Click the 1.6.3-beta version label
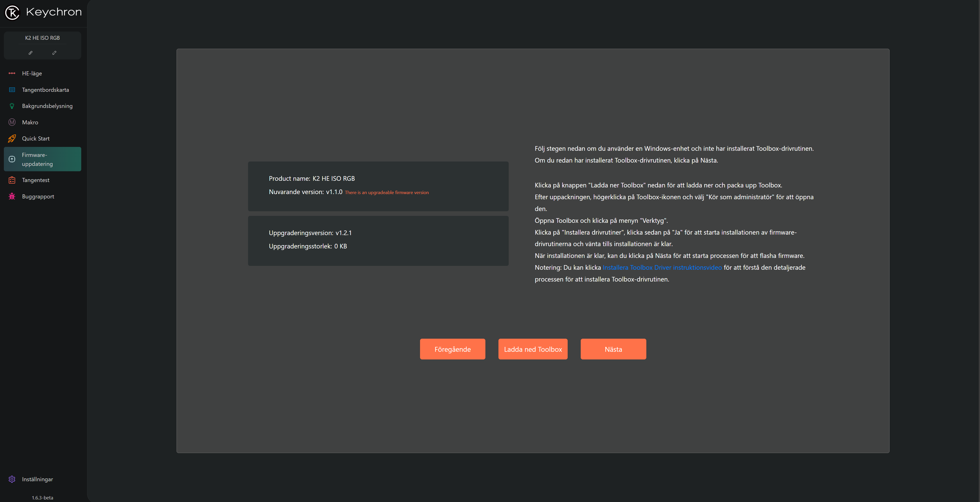This screenshot has height=502, width=980. pyautogui.click(x=42, y=497)
